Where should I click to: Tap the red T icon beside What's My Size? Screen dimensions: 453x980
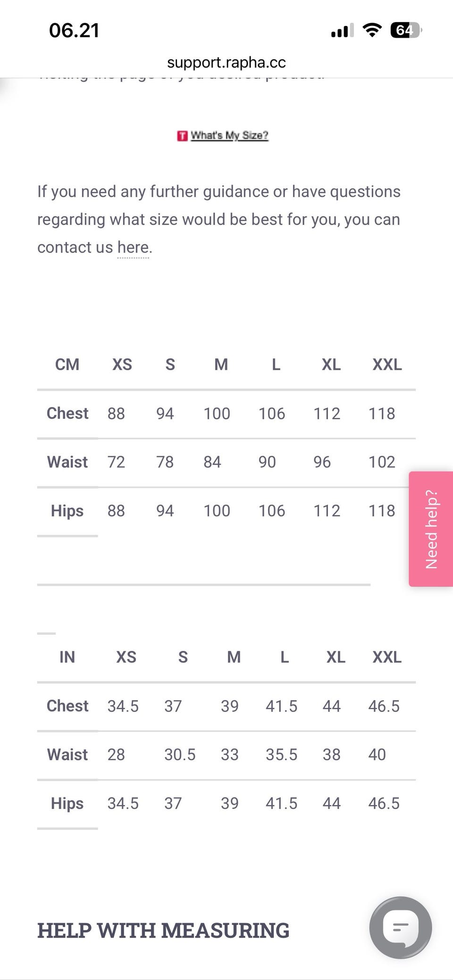click(x=182, y=136)
